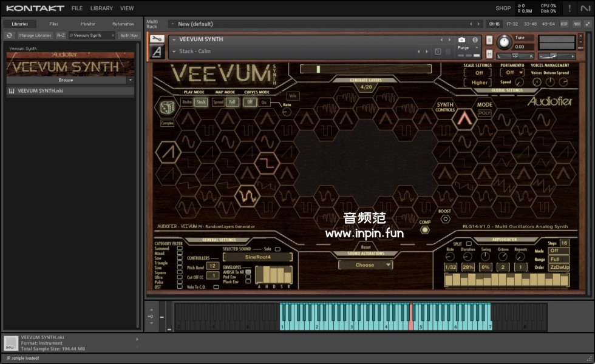Save preset with floppy disk icon
This screenshot has height=364, width=595.
coord(438,52)
